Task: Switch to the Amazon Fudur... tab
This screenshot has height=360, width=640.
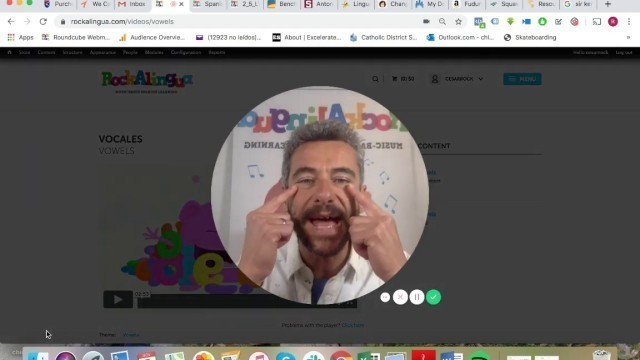Action: [x=467, y=4]
